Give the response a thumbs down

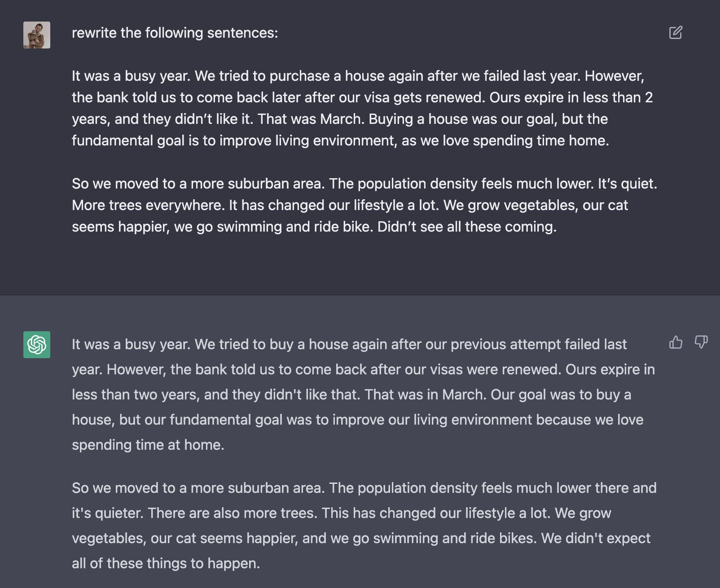[701, 342]
